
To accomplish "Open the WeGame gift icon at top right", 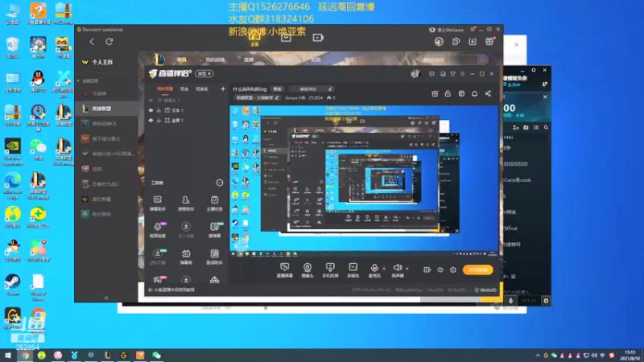I will [x=489, y=41].
